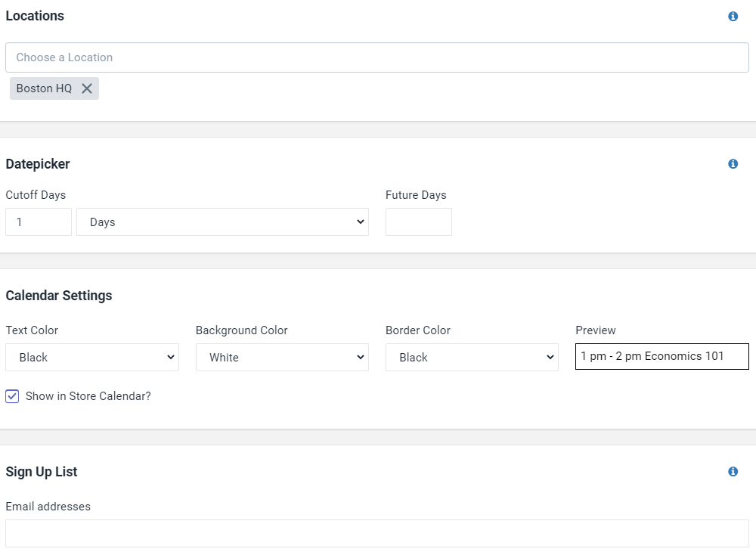756x555 pixels.
Task: Click the Cutoff Days label
Action: click(36, 195)
